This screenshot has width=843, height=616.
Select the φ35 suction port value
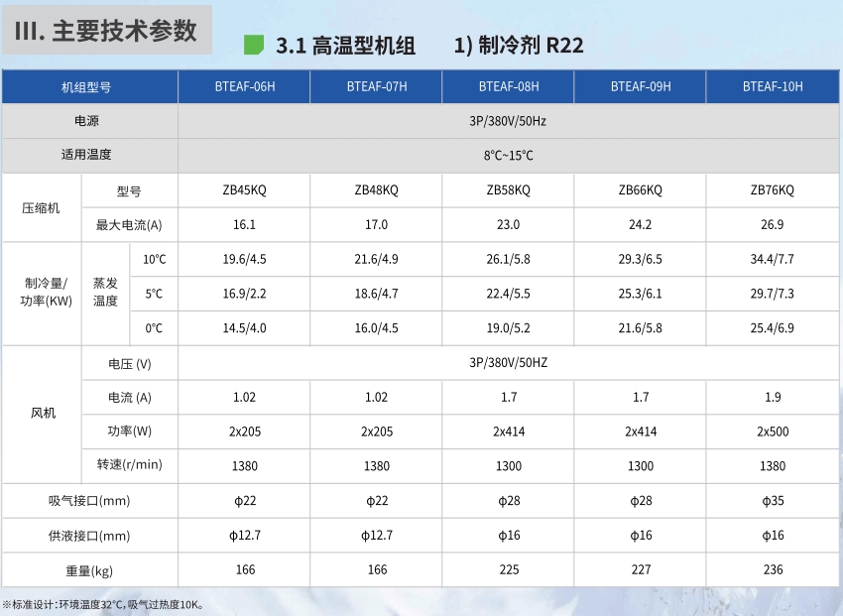[773, 501]
